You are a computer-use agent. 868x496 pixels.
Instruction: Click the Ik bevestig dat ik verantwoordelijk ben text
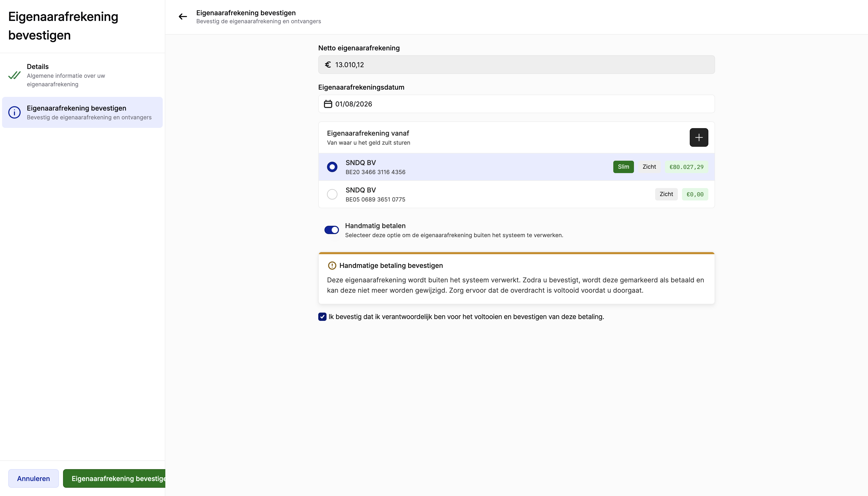[x=466, y=317]
